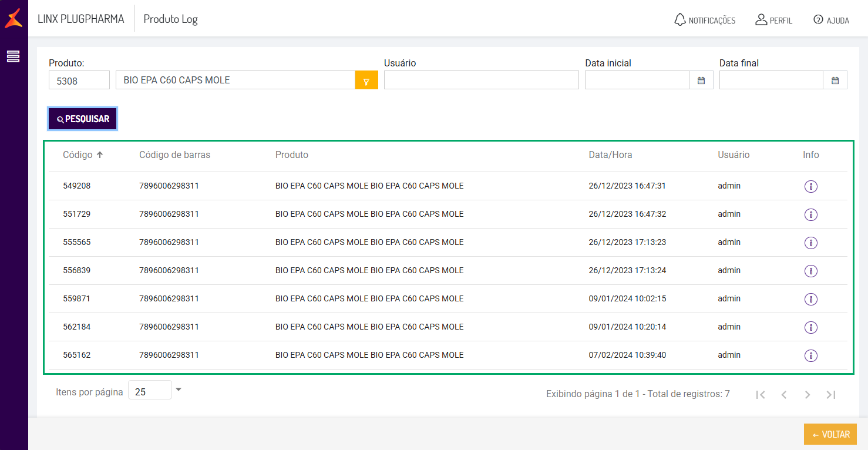This screenshot has height=450, width=868.
Task: Open the hamburger sidebar menu
Action: coord(14,56)
